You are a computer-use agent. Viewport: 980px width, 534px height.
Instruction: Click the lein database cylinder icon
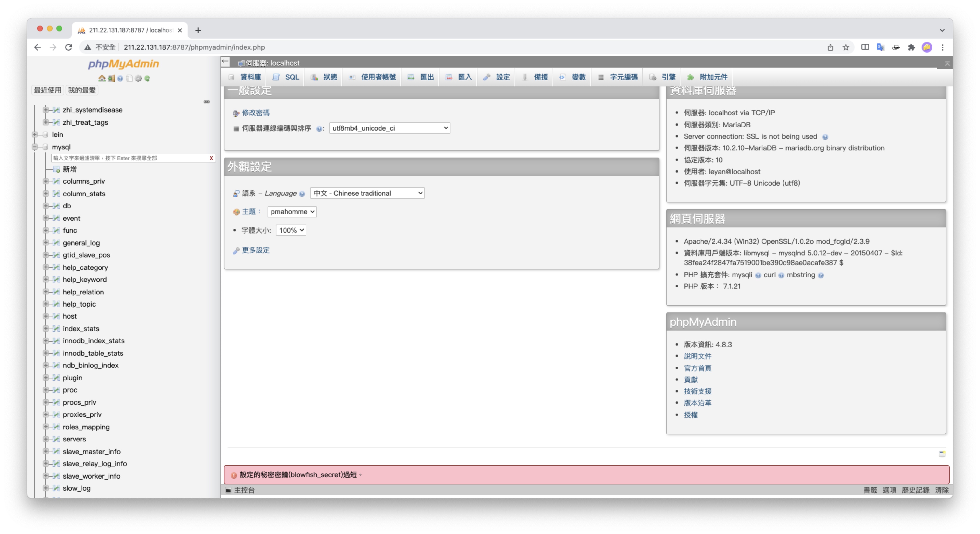tap(46, 134)
